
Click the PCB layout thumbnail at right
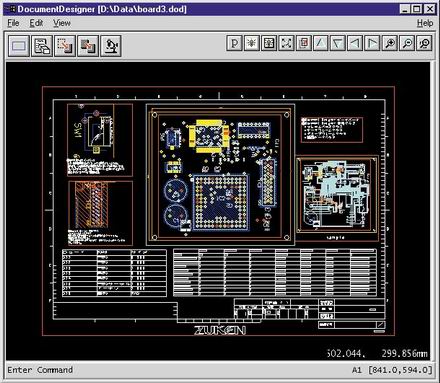click(x=337, y=195)
